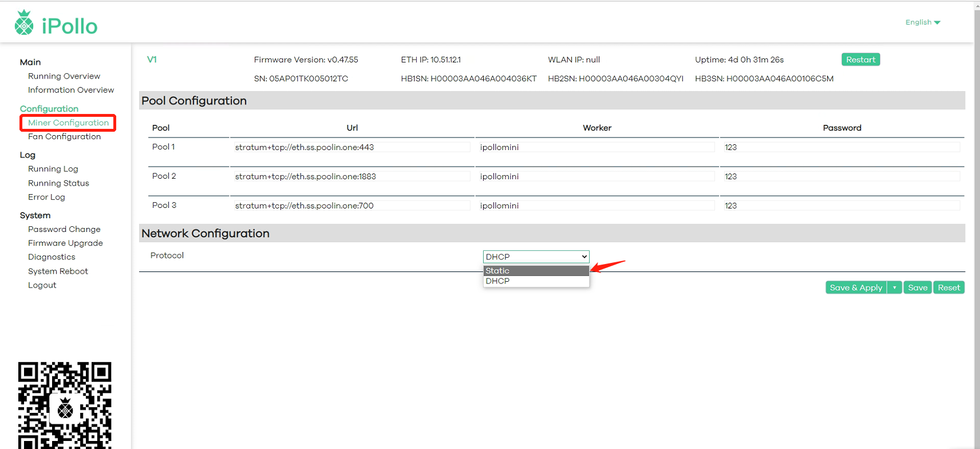This screenshot has width=980, height=449.
Task: Click the iPollo pineapple logo
Action: pyautogui.click(x=24, y=23)
